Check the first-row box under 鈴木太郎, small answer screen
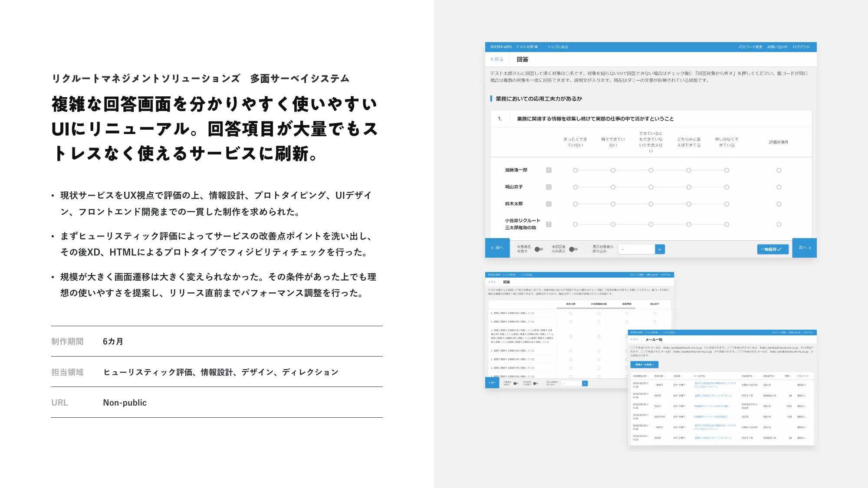Screen dimensions: 868x488 [x=571, y=313]
